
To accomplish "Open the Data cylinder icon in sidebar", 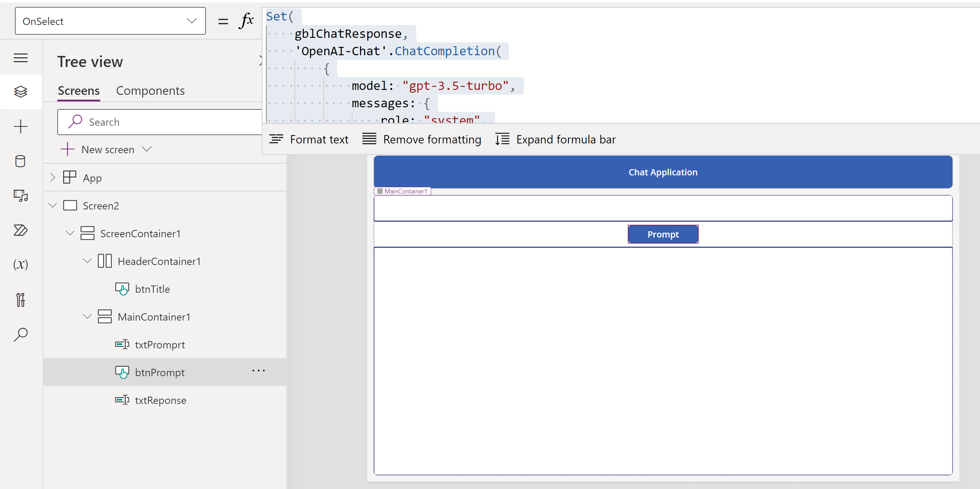I will point(20,161).
